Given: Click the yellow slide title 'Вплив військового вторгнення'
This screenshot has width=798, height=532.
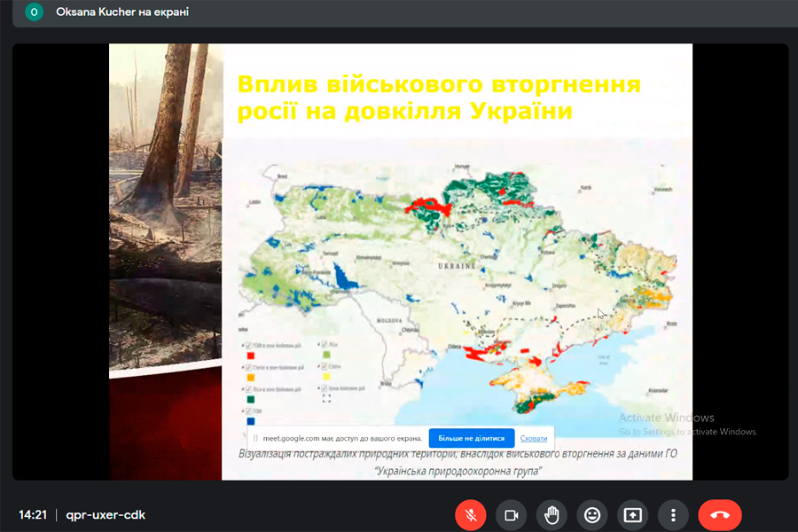Looking at the screenshot, I should point(439,84).
